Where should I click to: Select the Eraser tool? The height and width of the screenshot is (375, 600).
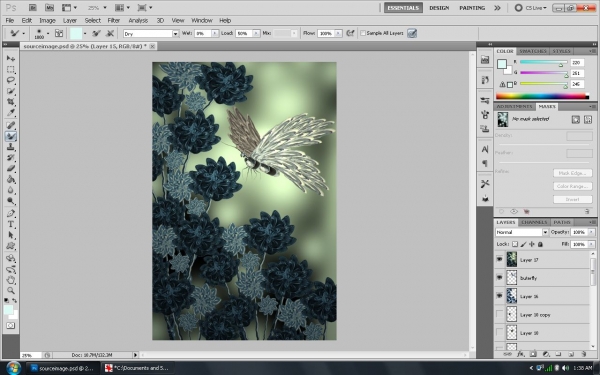click(11, 168)
